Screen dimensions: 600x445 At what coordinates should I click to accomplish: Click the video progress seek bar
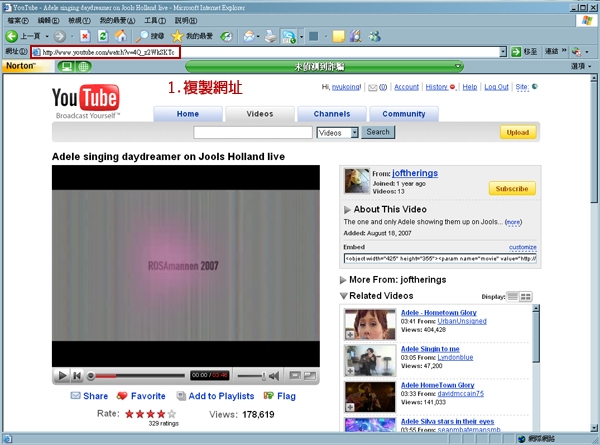[136, 376]
